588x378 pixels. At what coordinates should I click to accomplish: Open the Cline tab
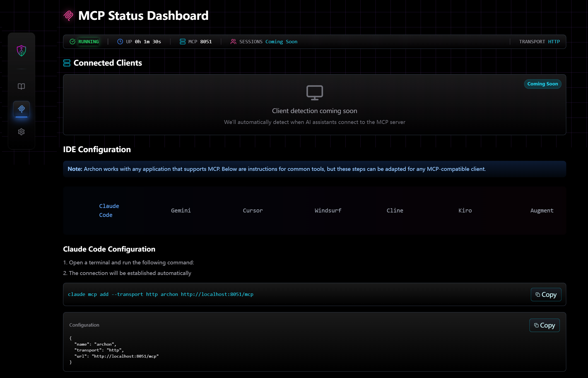click(x=395, y=210)
